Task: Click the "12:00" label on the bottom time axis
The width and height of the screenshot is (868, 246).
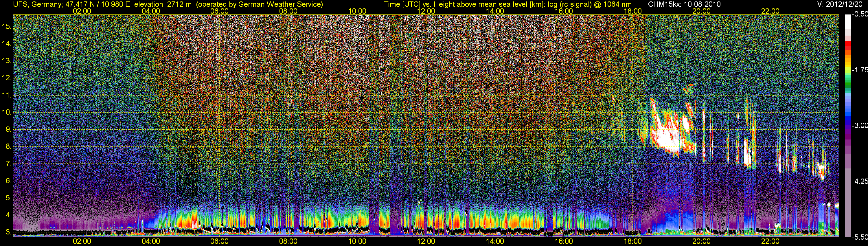Action: click(426, 241)
